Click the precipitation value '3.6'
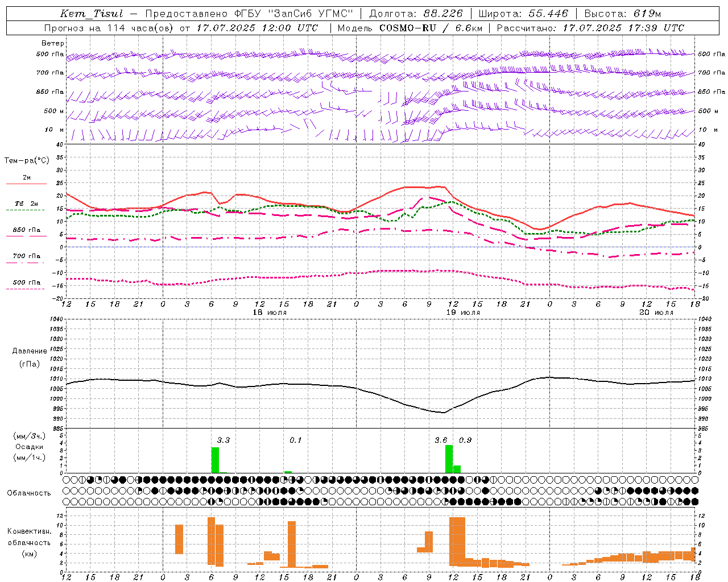 (x=441, y=440)
